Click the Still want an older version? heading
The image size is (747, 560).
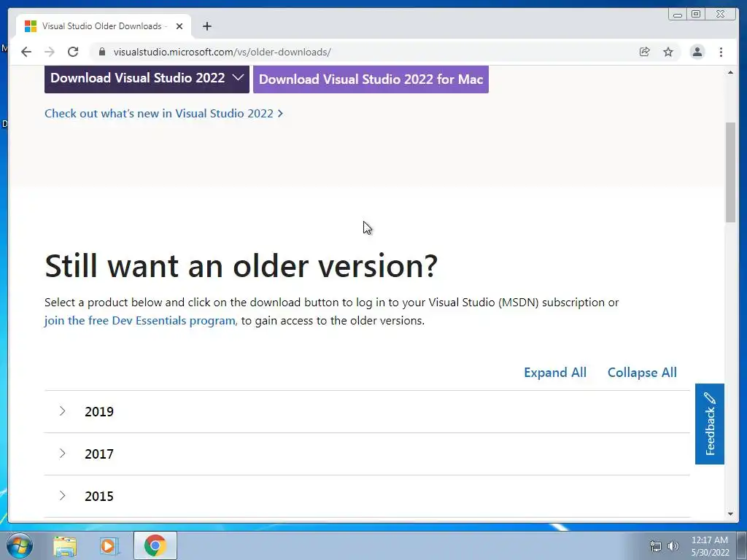pos(241,265)
